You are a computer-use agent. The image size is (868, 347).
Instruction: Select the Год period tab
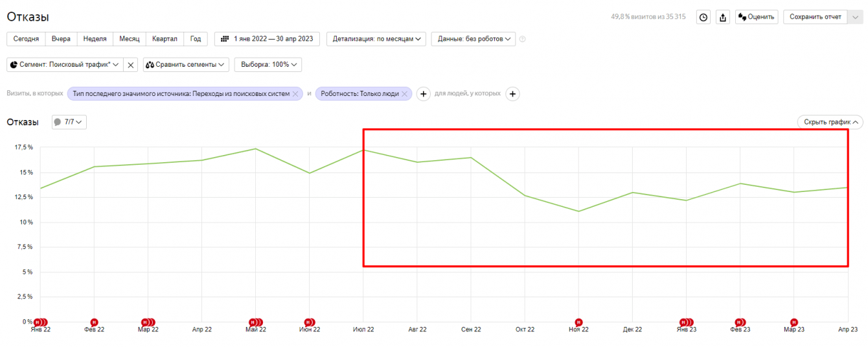196,39
